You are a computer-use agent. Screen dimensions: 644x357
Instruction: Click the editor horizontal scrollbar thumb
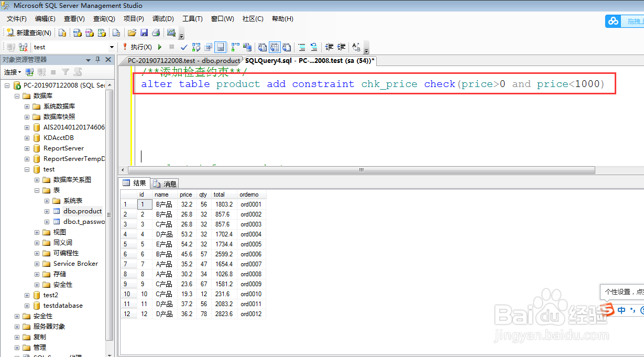[x=361, y=170]
